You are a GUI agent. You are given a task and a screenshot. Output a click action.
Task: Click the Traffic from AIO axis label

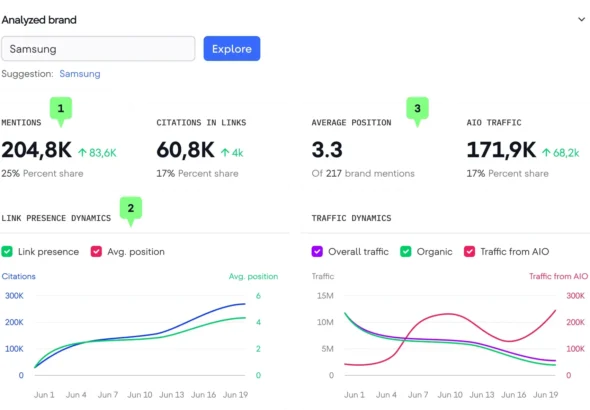pyautogui.click(x=558, y=276)
